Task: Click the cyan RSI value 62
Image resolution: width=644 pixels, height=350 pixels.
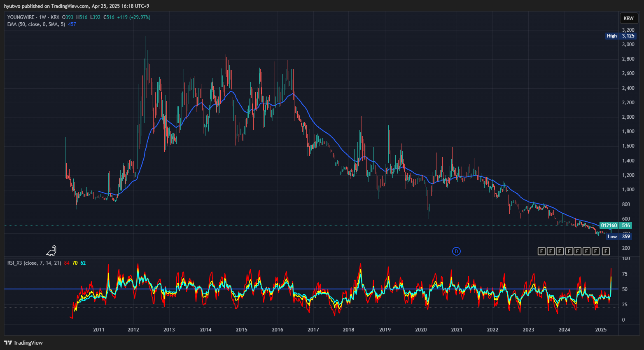Action: point(83,263)
